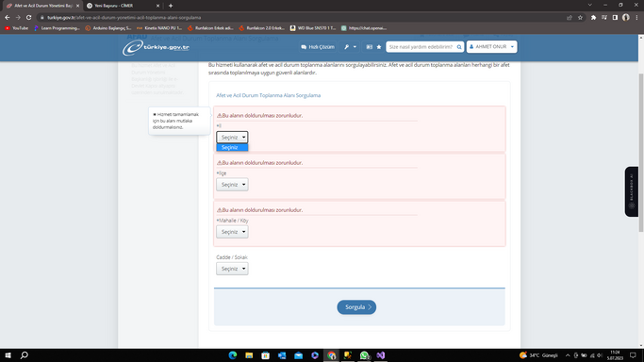Open Learn Programming bookmark

coord(58,28)
